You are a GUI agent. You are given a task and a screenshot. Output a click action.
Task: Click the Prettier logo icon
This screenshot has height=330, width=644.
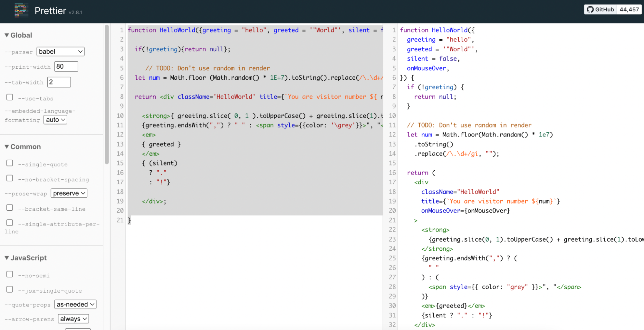point(21,10)
